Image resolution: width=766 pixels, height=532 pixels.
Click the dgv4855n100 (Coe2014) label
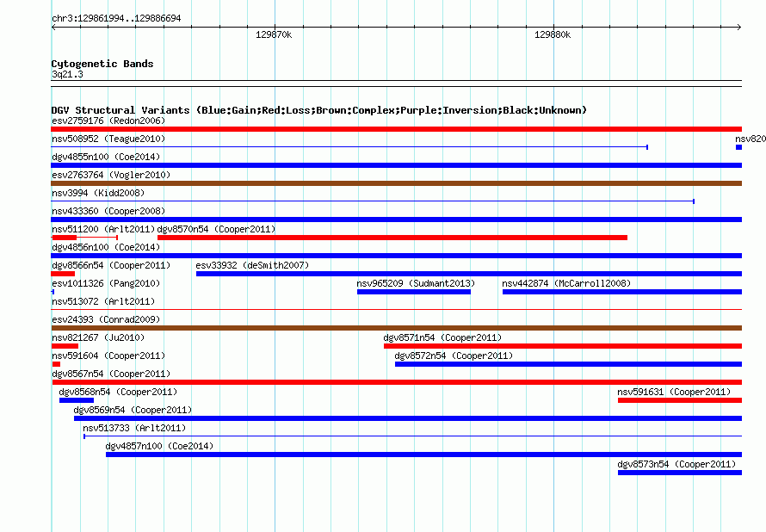106,157
